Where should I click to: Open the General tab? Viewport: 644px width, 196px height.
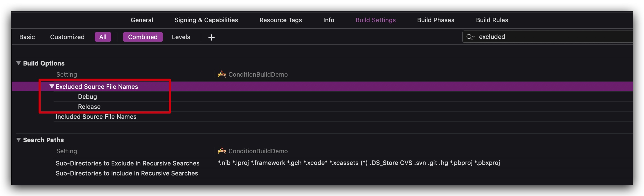coord(142,20)
